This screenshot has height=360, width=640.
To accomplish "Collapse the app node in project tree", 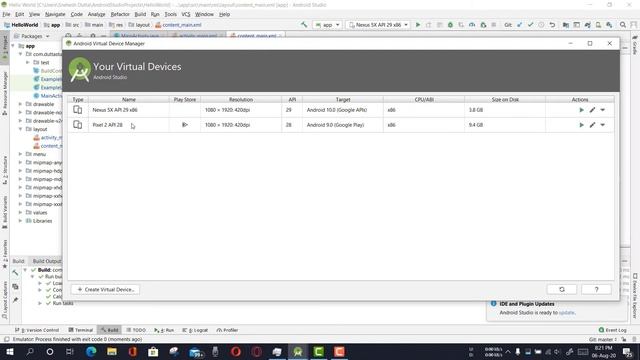I will click(x=14, y=46).
